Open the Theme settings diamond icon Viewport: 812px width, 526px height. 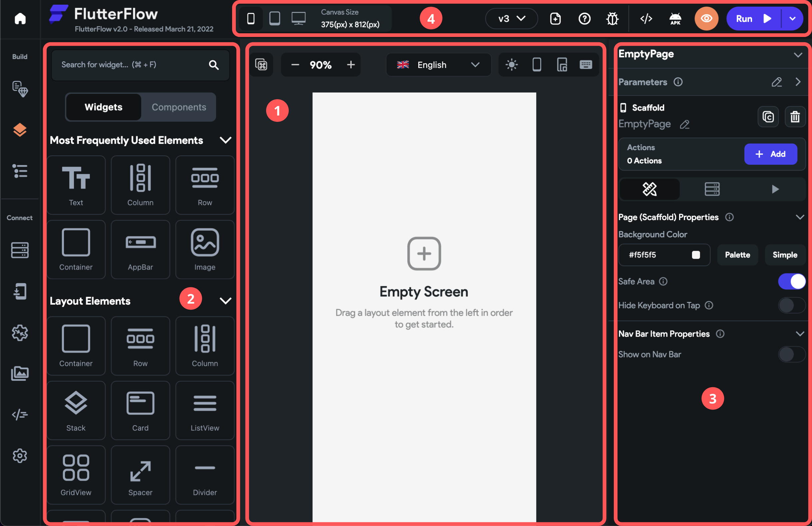(x=20, y=89)
